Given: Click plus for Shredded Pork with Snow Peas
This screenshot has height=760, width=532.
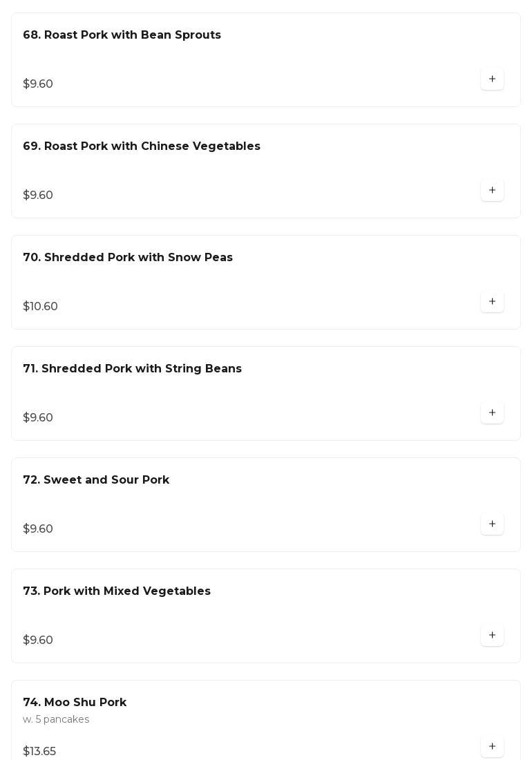Looking at the screenshot, I should 492,302.
